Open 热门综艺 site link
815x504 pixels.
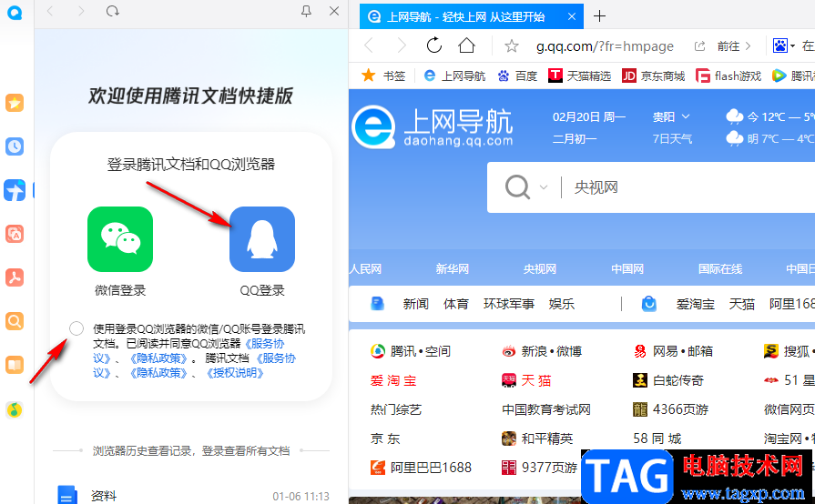tap(396, 409)
